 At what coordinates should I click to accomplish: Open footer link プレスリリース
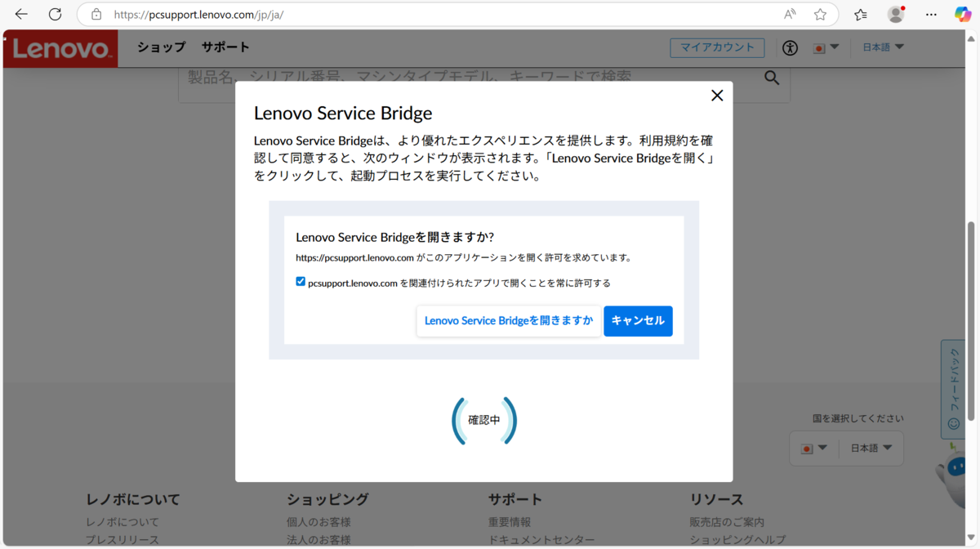122,540
